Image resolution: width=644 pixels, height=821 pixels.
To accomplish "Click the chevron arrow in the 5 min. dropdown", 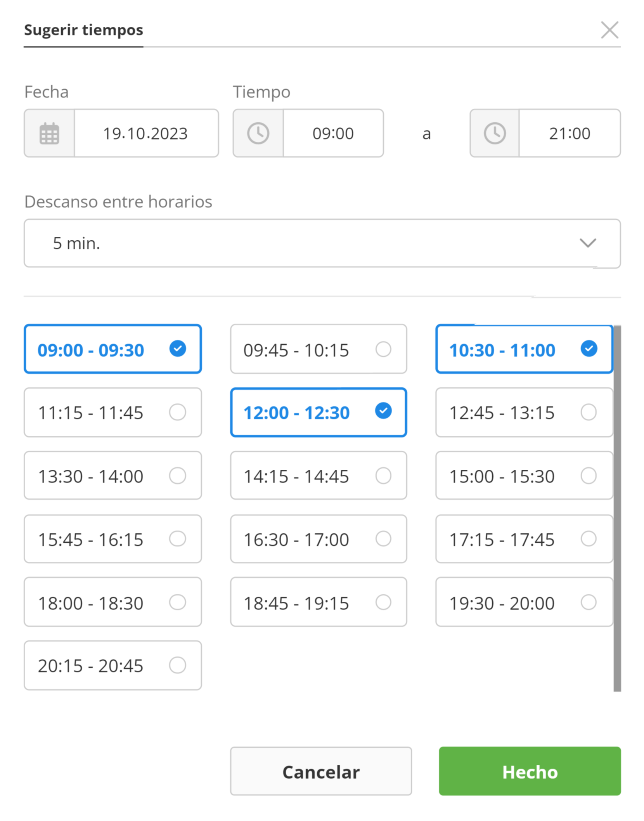I will tap(588, 243).
